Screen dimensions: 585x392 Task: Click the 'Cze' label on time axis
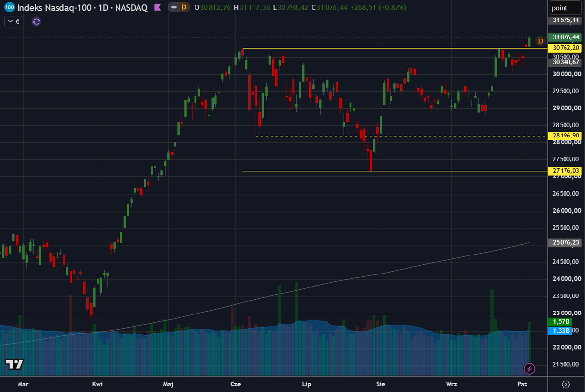pyautogui.click(x=235, y=384)
